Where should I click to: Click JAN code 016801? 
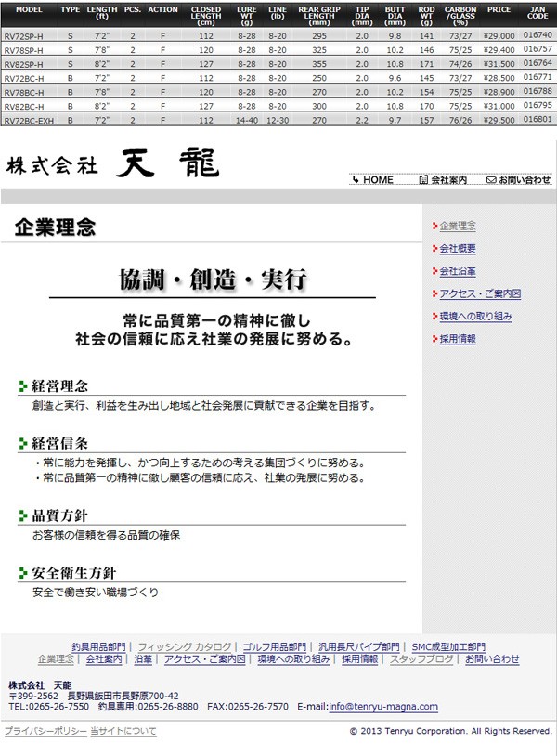click(x=538, y=119)
